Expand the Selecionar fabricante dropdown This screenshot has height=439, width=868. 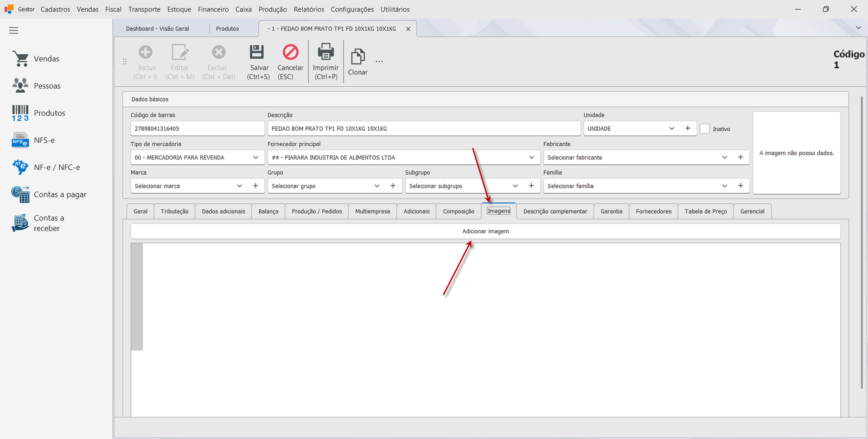point(725,157)
